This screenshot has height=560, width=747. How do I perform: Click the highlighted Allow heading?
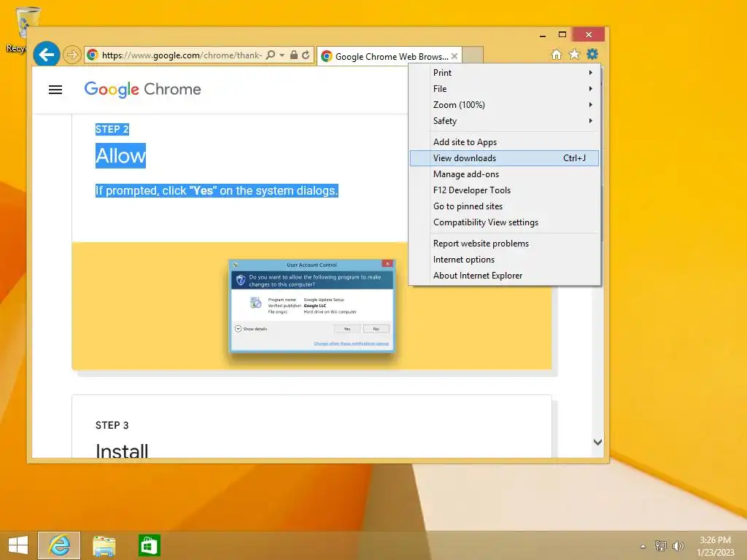click(x=120, y=156)
